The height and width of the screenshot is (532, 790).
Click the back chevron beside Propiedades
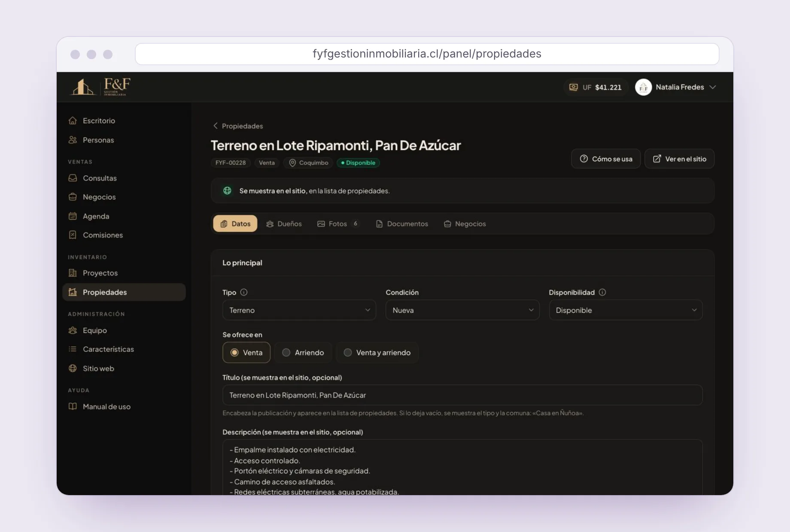(216, 126)
